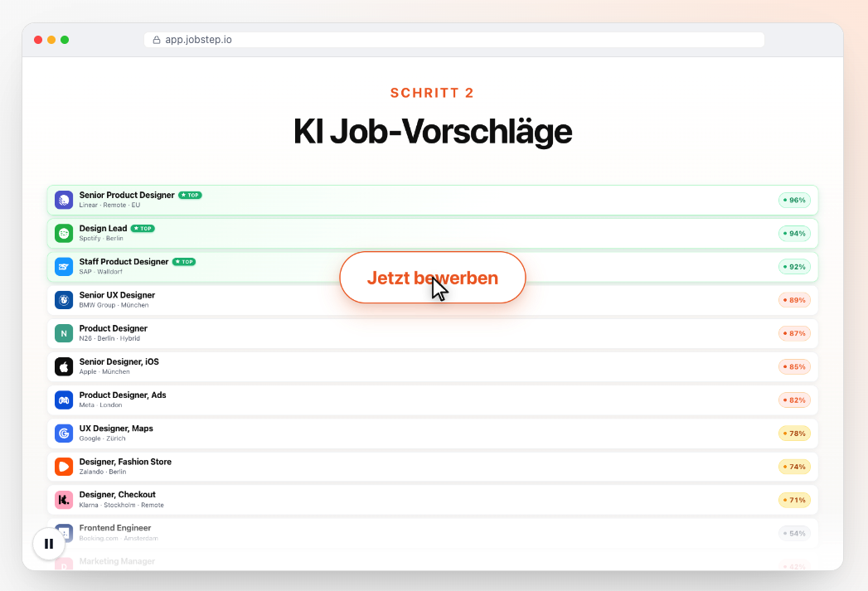The width and height of the screenshot is (868, 591).
Task: Click TOP badge on Senior Product Designer
Action: [x=190, y=195]
